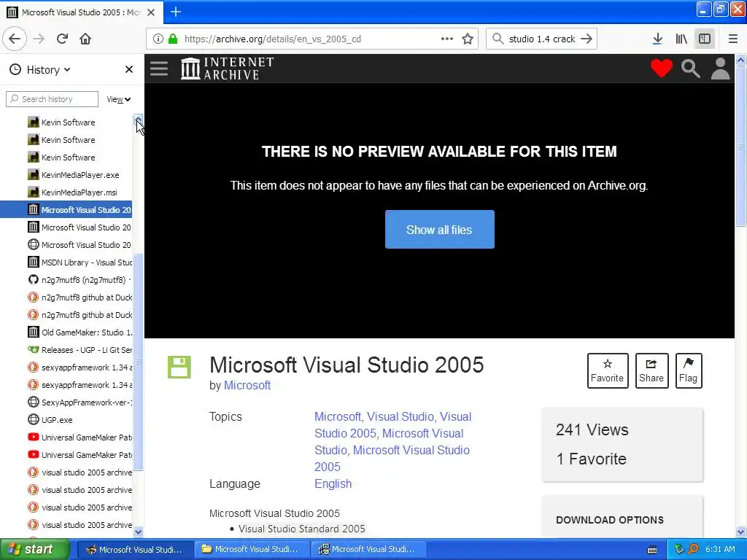Flag this item
The height and width of the screenshot is (560, 747).
(689, 371)
